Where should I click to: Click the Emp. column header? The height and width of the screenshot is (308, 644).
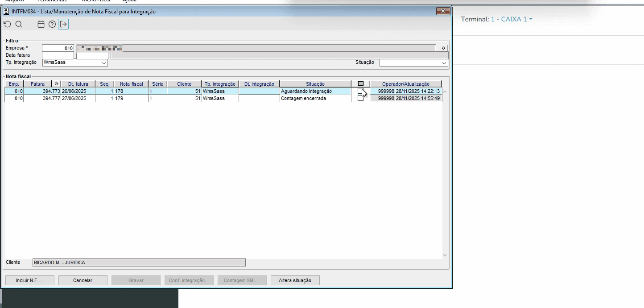(x=14, y=84)
